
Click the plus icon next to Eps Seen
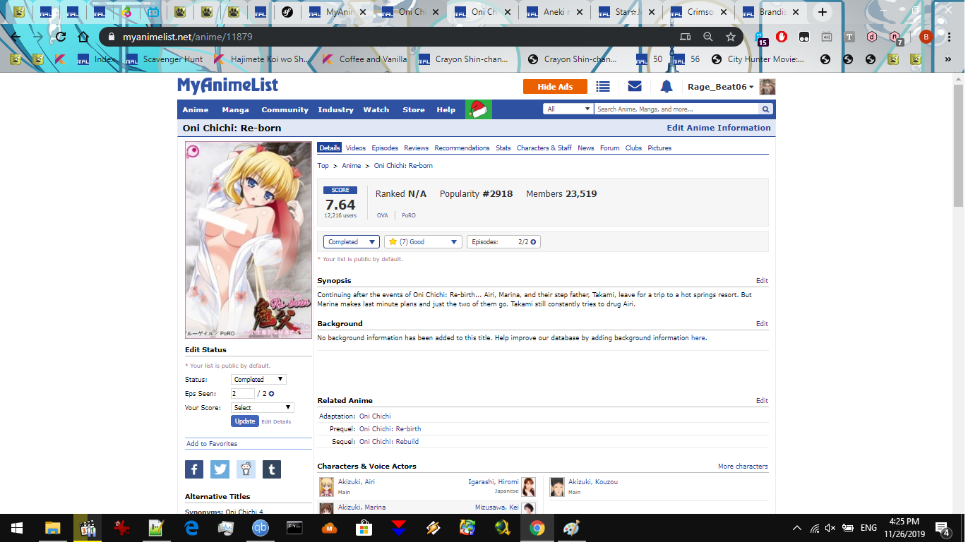(x=271, y=394)
